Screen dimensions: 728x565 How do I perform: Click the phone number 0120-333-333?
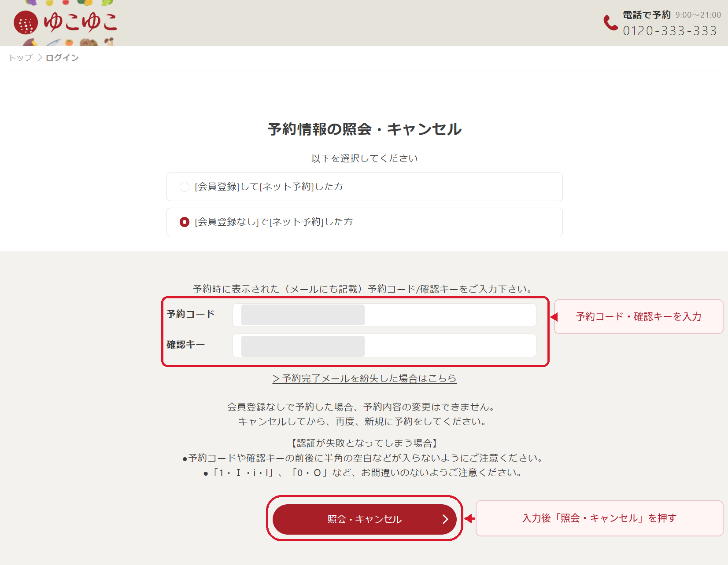(670, 31)
